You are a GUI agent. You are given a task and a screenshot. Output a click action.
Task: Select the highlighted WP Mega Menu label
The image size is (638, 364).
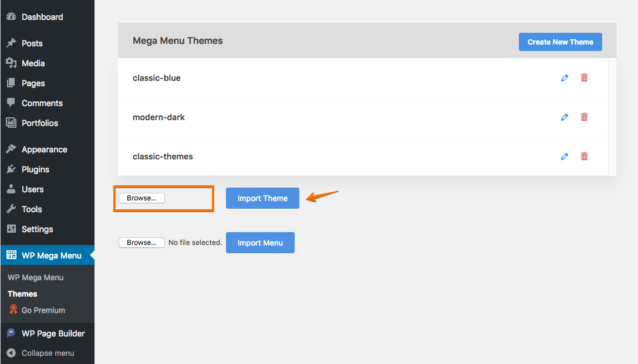pyautogui.click(x=52, y=256)
